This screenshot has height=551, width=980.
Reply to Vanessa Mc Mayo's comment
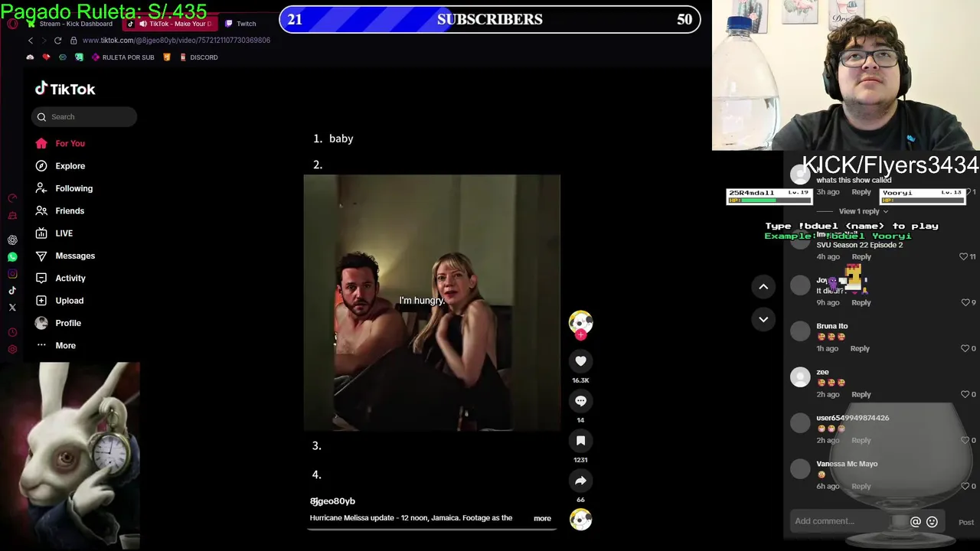pyautogui.click(x=861, y=486)
